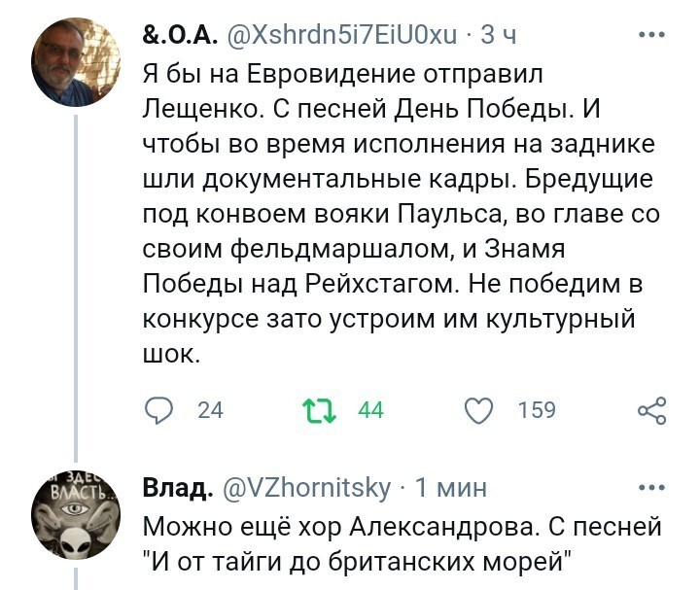Click the like count 159

(537, 410)
